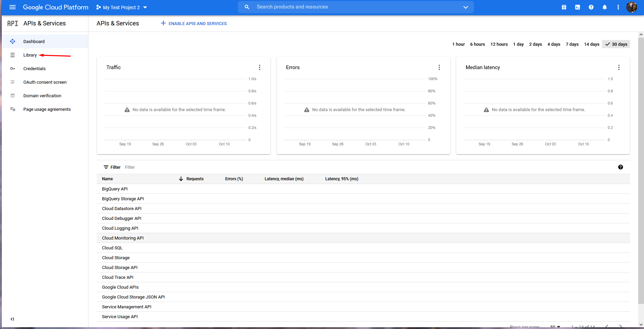Screen dimensions: 644x329
Task: Open Library in the sidebar
Action: tap(30, 55)
